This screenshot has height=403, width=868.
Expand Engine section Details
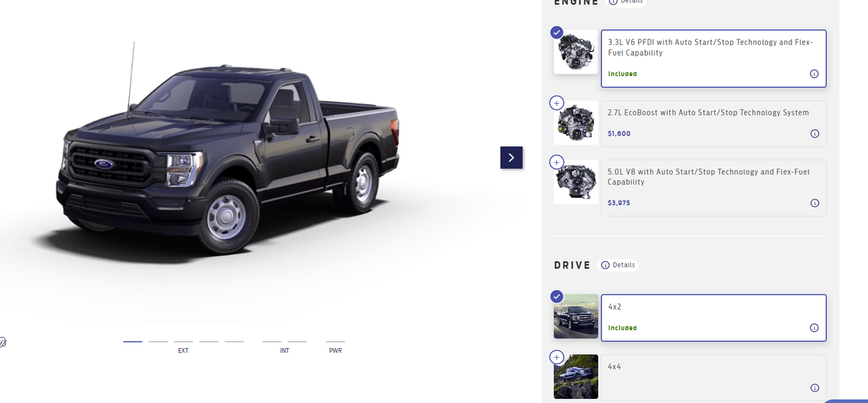point(627,1)
